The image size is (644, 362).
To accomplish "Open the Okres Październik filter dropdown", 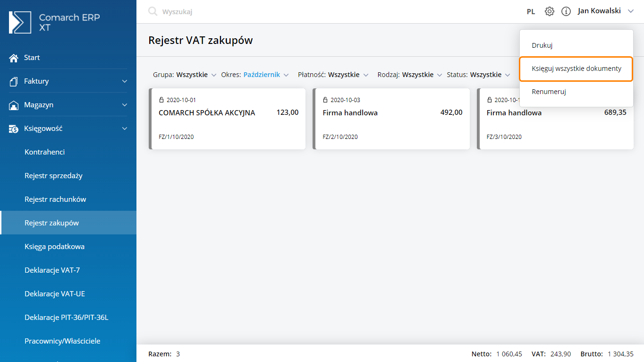I will pos(266,75).
